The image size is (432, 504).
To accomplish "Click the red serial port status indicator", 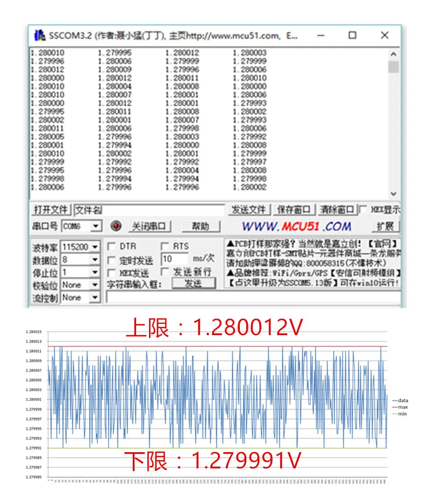I will pos(116,226).
